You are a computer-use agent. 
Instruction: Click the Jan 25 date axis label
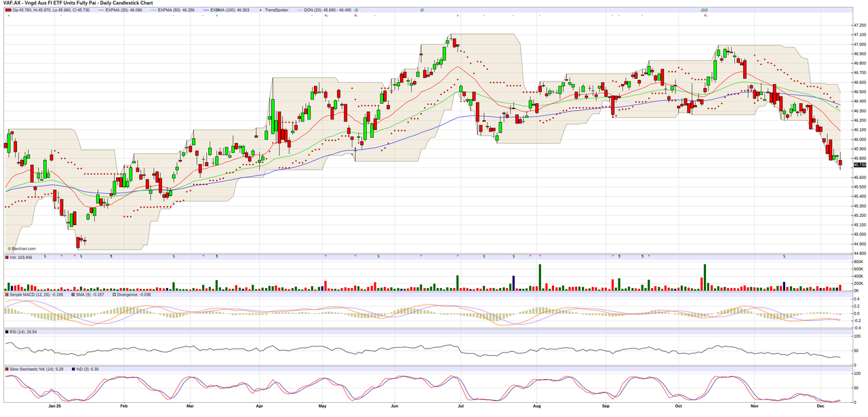56,406
